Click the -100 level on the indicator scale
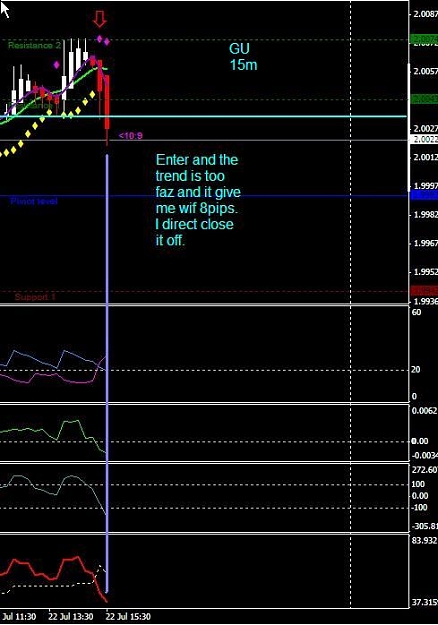This screenshot has height=625, width=438. pos(419,507)
